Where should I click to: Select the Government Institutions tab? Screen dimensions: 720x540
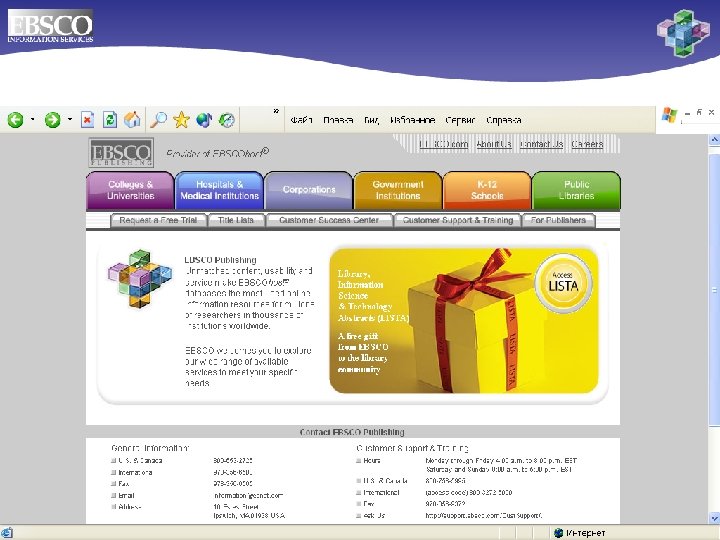point(398,190)
